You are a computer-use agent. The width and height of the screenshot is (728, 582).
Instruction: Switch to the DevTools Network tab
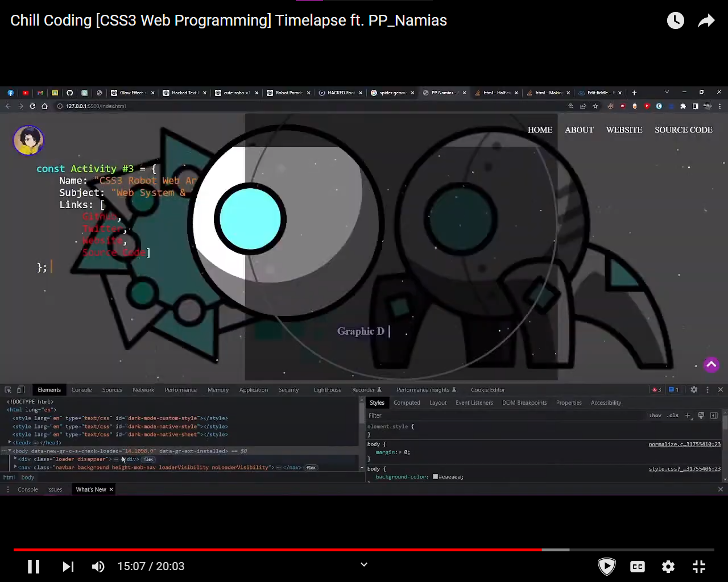click(x=143, y=390)
